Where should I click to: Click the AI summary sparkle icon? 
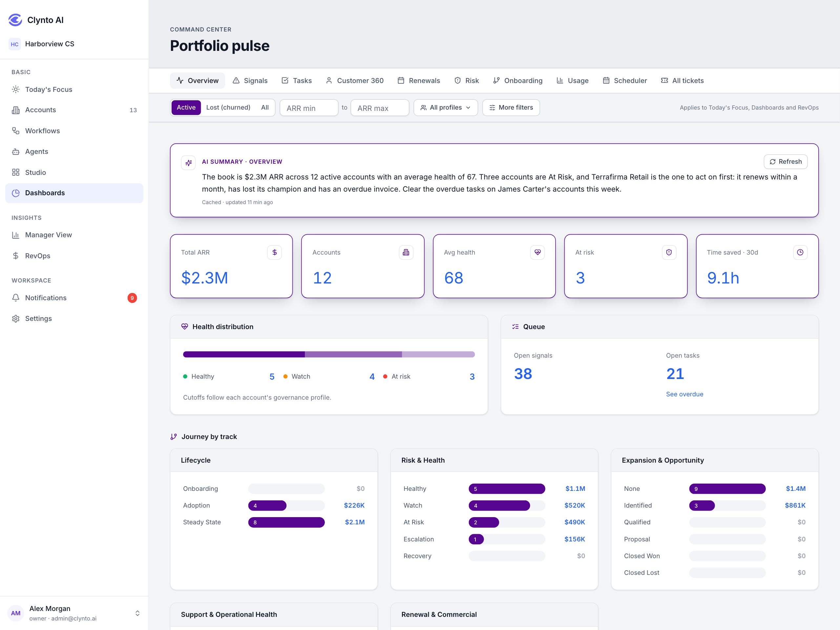[188, 163]
